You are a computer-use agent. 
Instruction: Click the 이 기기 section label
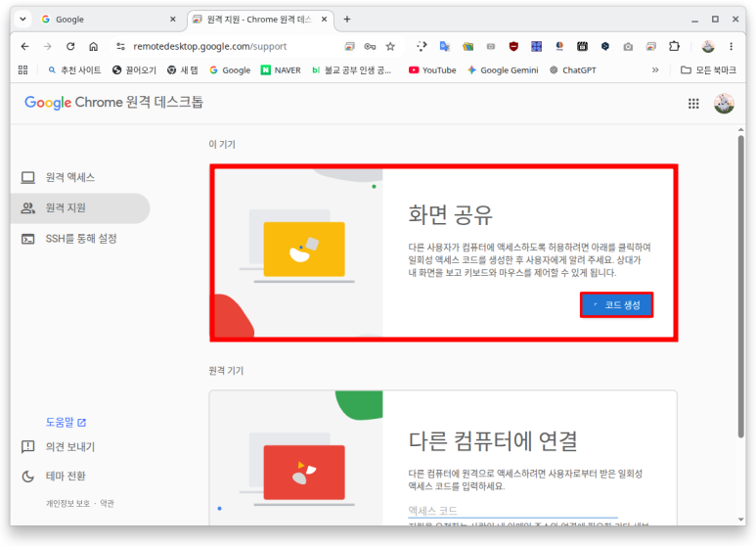point(222,144)
